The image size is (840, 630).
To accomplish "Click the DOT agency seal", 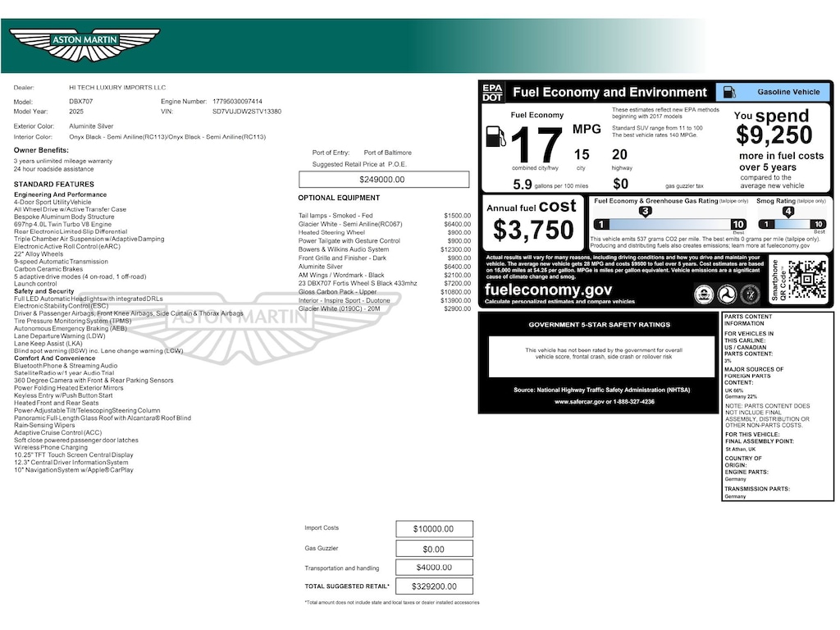I will [725, 294].
